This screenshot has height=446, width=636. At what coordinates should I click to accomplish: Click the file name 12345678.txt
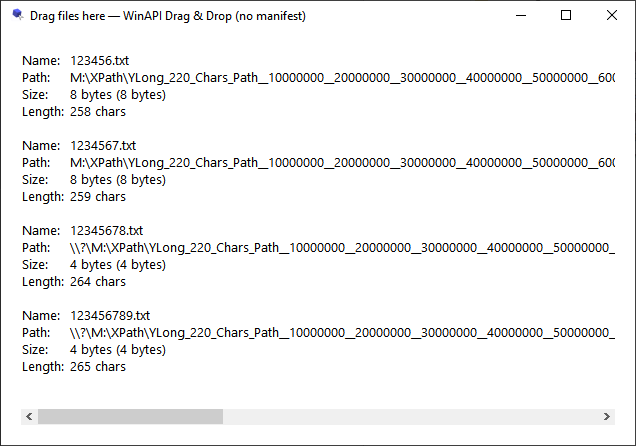tap(106, 231)
